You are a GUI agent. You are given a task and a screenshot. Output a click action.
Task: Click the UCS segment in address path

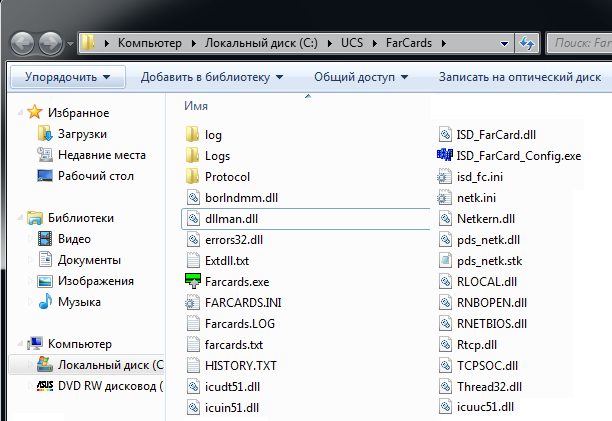click(349, 44)
